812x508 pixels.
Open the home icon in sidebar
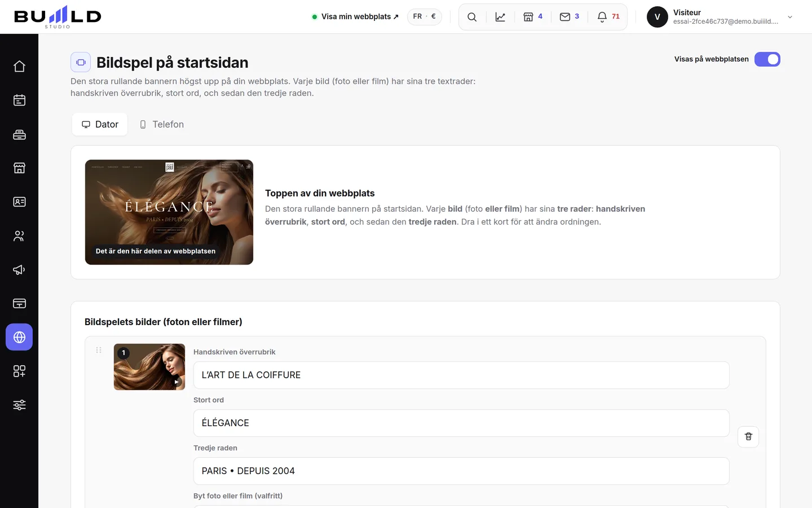(x=19, y=66)
